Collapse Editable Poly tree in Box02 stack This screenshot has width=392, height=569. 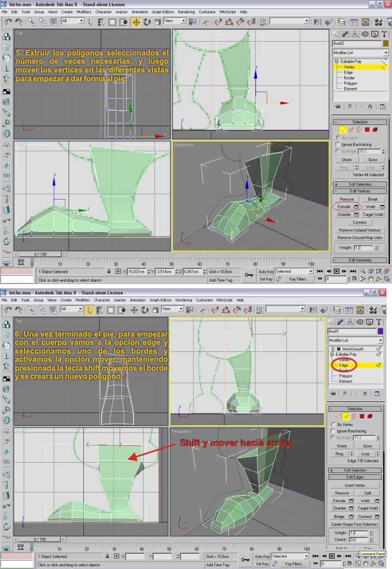337,61
